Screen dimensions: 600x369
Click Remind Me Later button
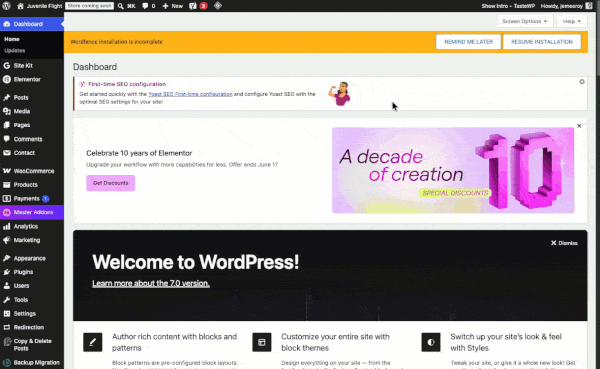point(468,42)
